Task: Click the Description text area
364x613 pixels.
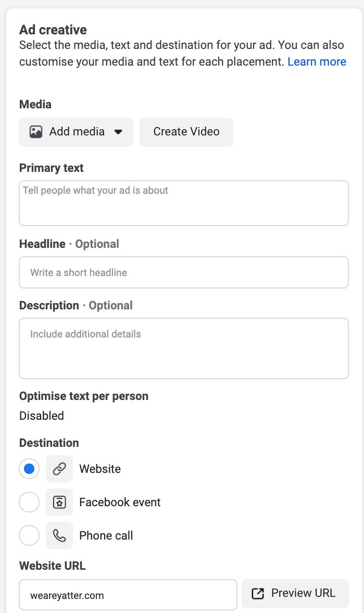Action: [183, 348]
